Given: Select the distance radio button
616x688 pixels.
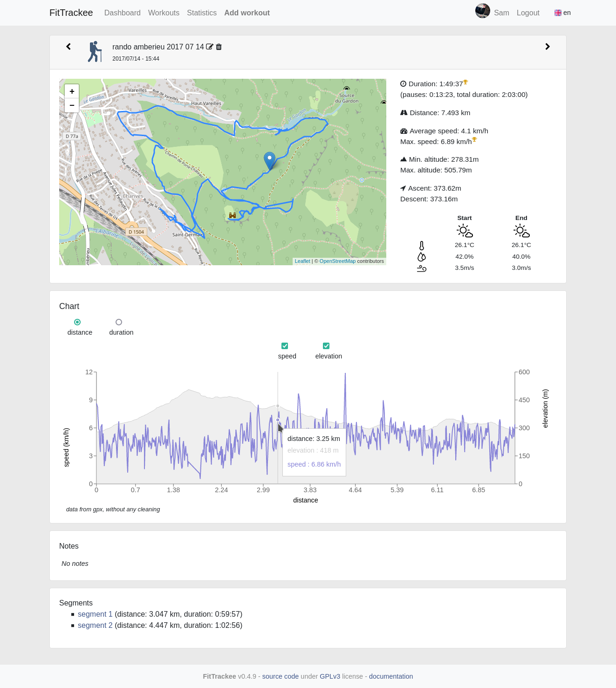Looking at the screenshot, I should pos(77,322).
